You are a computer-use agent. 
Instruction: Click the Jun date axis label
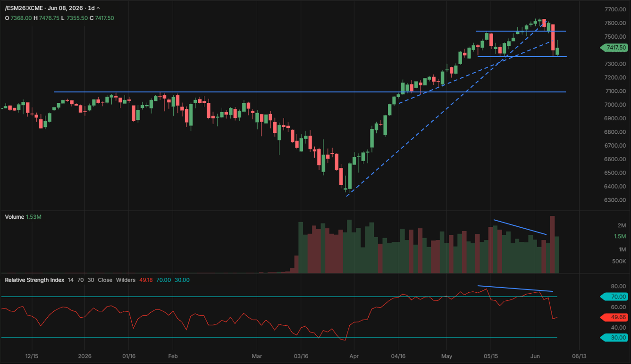point(535,356)
